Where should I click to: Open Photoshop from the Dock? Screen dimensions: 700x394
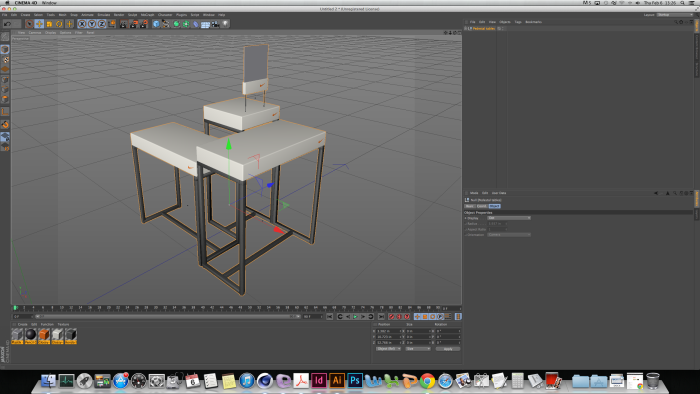(355, 381)
